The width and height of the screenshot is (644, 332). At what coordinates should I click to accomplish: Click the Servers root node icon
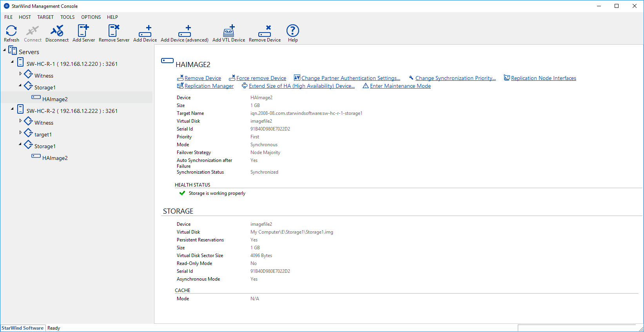[13, 51]
